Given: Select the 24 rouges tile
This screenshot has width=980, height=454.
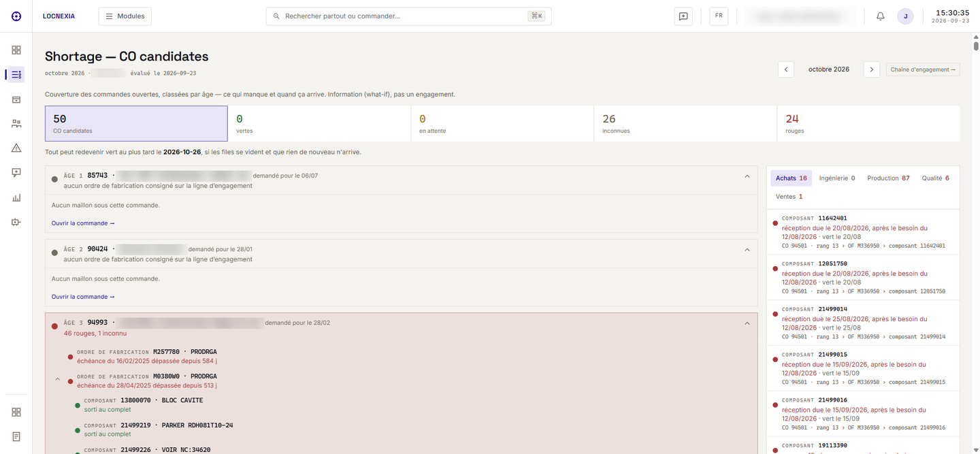Looking at the screenshot, I should (868, 123).
